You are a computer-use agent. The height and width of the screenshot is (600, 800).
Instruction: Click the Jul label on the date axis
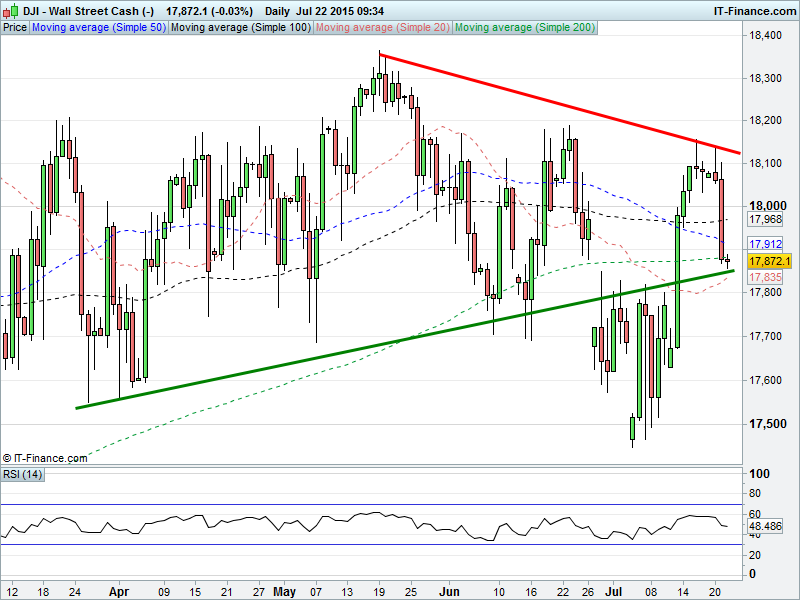614,592
